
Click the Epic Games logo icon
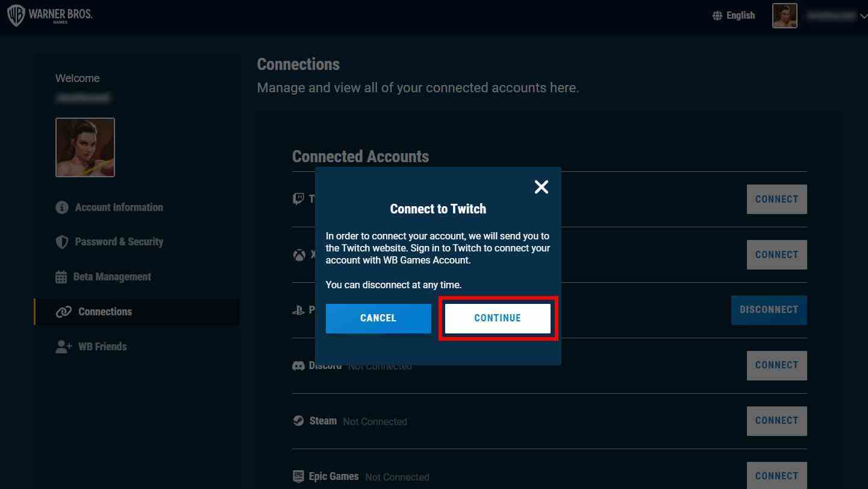[298, 476]
